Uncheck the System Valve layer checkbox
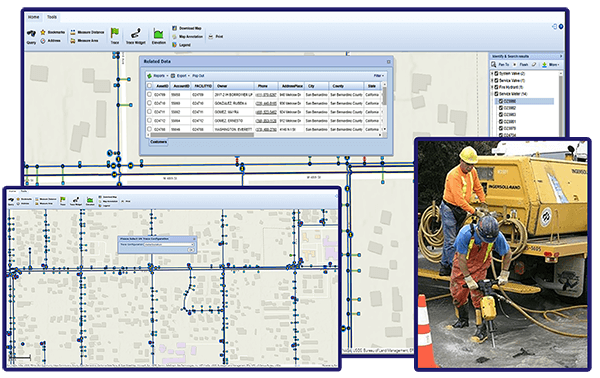Image resolution: width=600 pixels, height=378 pixels. coord(496,73)
